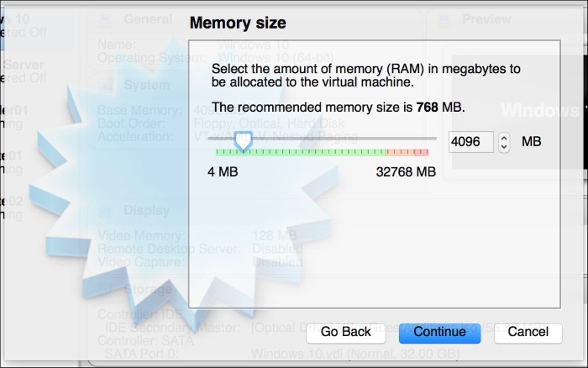Click the 4096 memory value field
Viewport: 588px width, 368px height.
coord(471,142)
